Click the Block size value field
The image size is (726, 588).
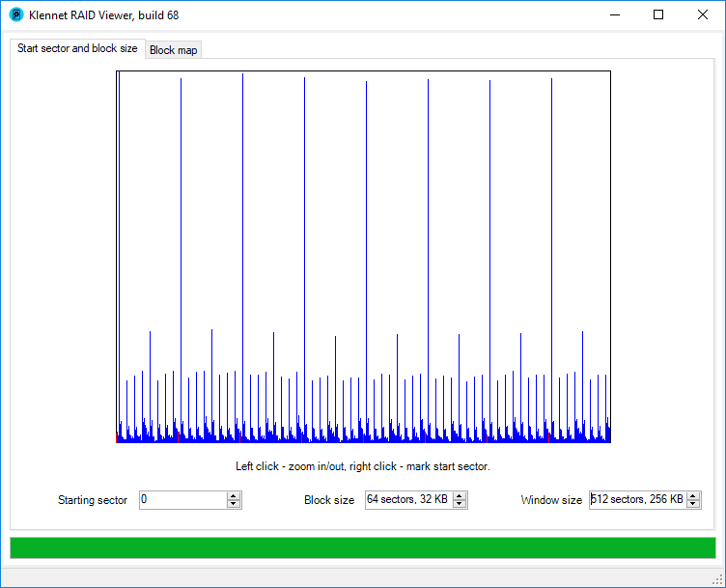coord(408,499)
